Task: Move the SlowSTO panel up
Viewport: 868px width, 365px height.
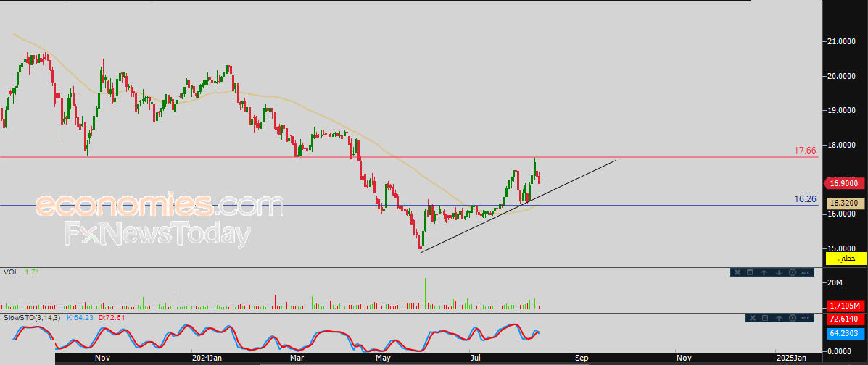Action: click(780, 317)
